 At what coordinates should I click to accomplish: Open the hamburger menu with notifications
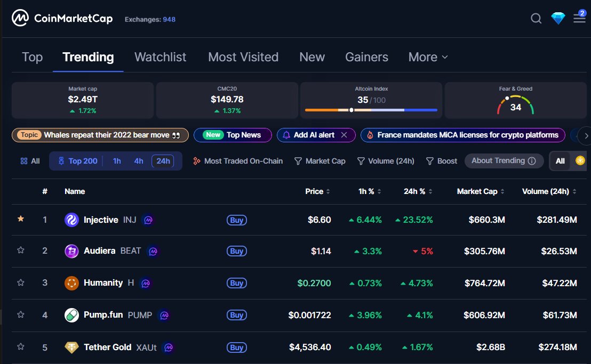[579, 17]
